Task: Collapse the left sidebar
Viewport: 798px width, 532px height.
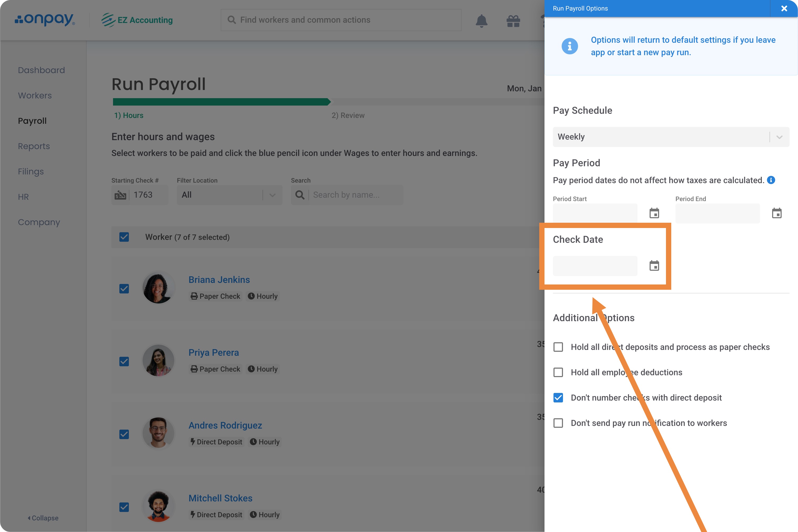Action: coord(43,518)
